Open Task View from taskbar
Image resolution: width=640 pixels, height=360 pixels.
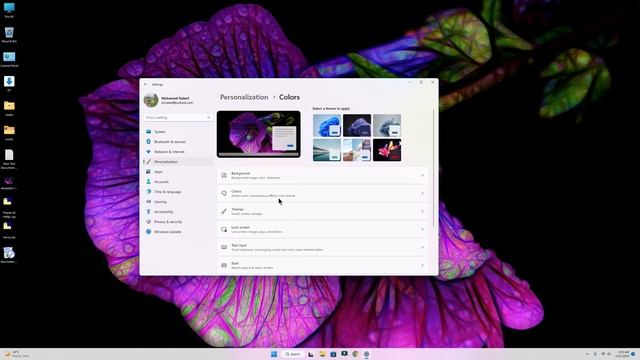pyautogui.click(x=311, y=354)
